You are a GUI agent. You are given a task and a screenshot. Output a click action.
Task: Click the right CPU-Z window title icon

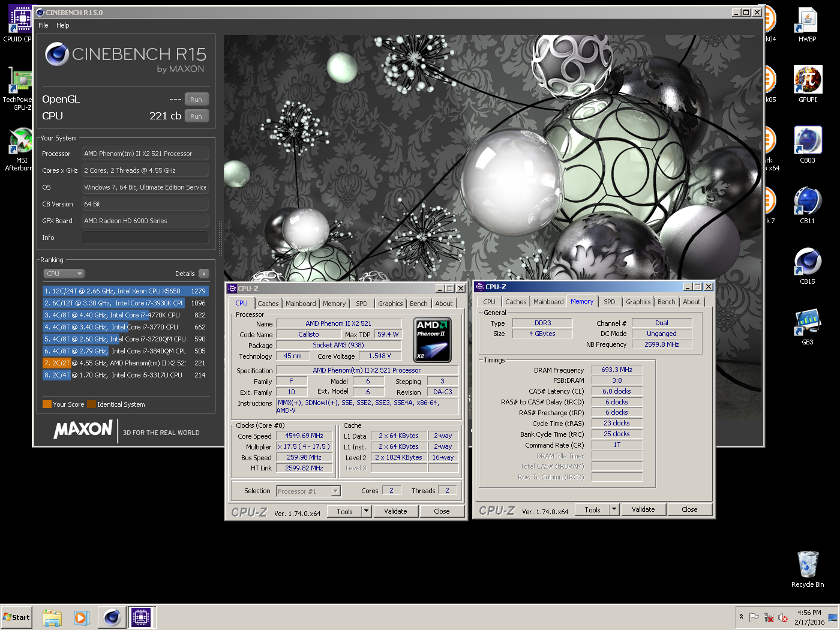pos(480,287)
